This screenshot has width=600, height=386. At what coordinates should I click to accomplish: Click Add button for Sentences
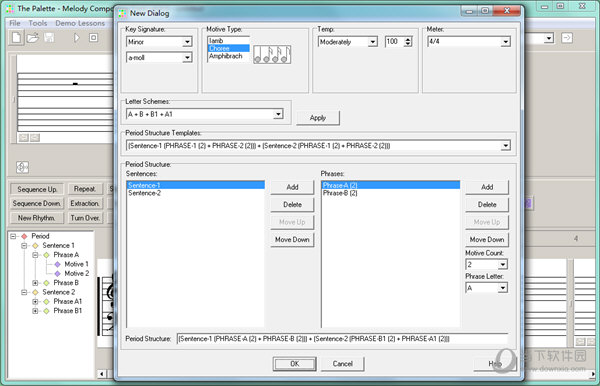292,187
